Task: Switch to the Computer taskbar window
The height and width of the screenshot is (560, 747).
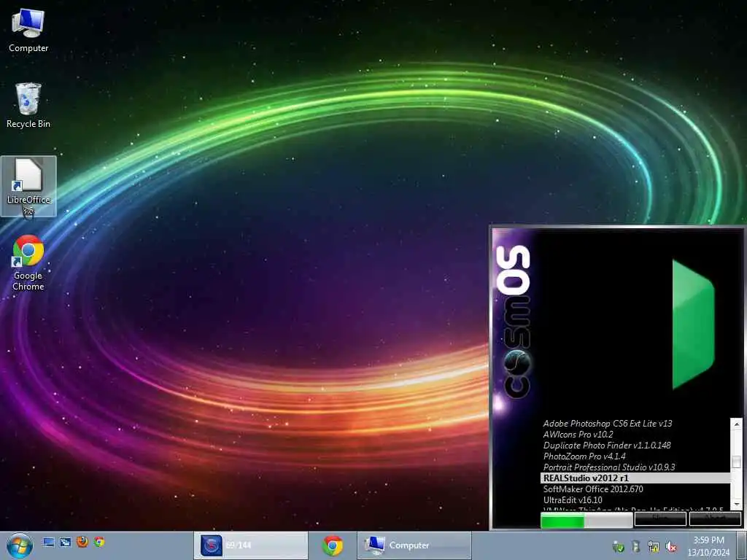Action: tap(414, 545)
